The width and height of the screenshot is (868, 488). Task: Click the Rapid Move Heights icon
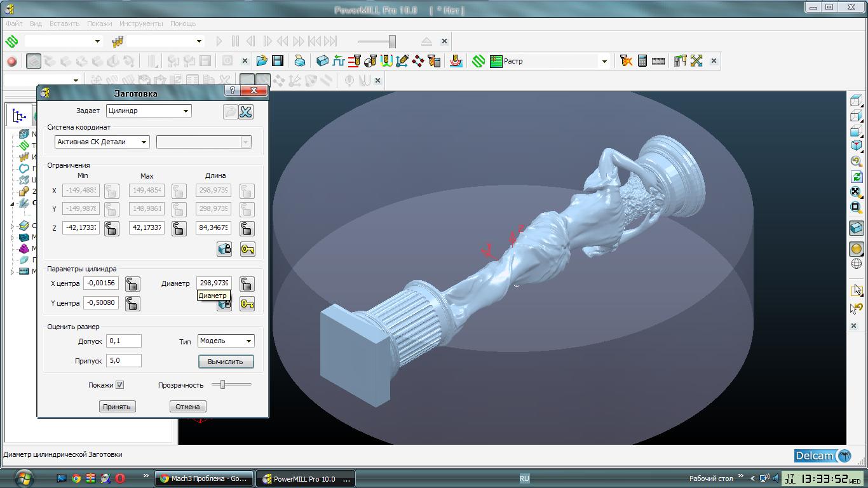(354, 61)
